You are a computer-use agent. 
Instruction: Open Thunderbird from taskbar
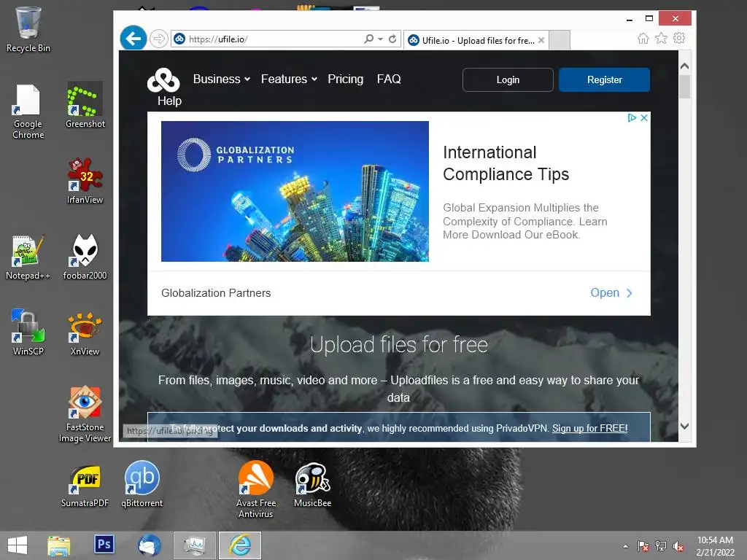pos(150,545)
